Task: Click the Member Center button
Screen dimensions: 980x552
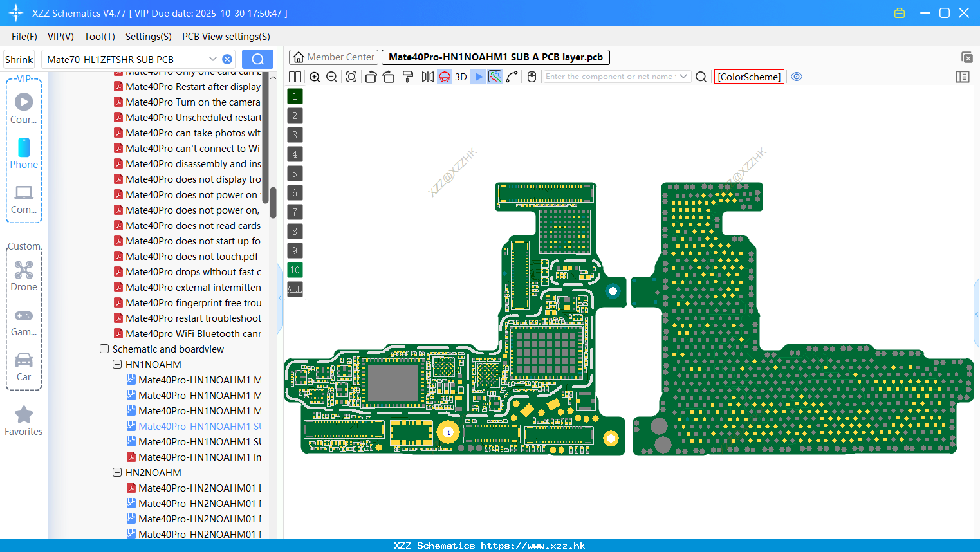Action: [333, 57]
